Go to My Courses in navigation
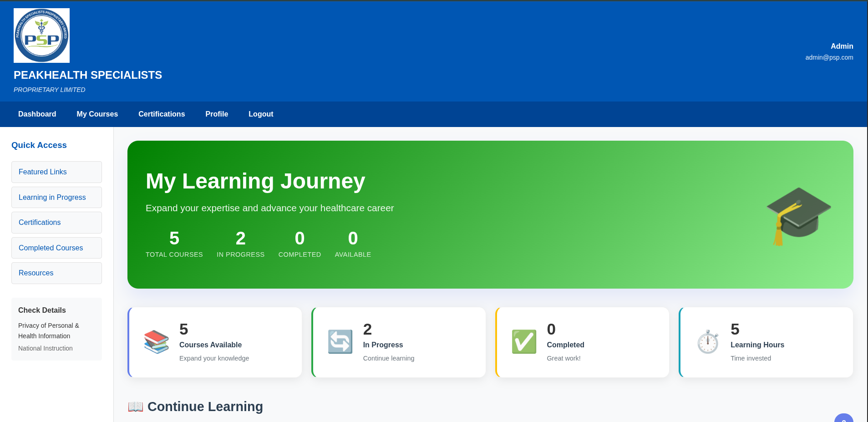The image size is (868, 422). point(97,114)
